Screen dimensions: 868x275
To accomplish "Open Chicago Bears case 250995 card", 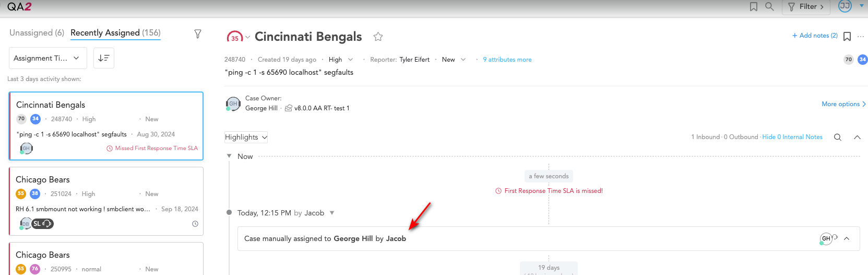I will point(106,259).
